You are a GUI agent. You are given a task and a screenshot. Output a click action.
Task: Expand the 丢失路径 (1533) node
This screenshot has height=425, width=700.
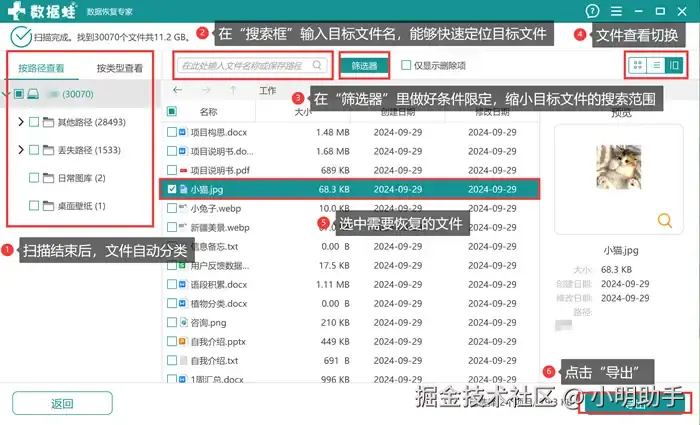coord(21,150)
